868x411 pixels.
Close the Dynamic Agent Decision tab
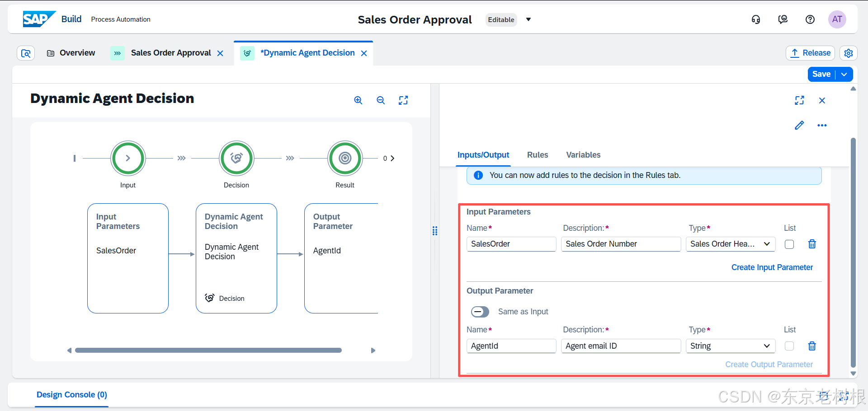(364, 53)
